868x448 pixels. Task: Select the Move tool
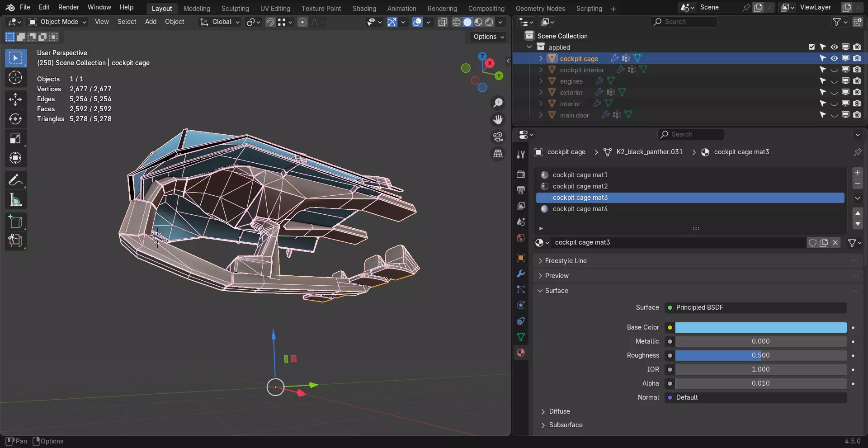15,99
